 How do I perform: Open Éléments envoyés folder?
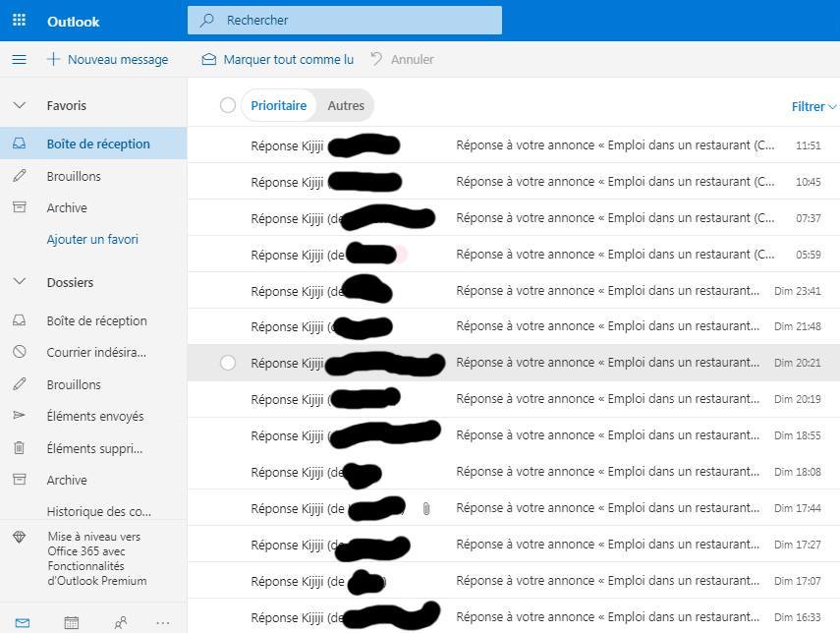(x=93, y=416)
